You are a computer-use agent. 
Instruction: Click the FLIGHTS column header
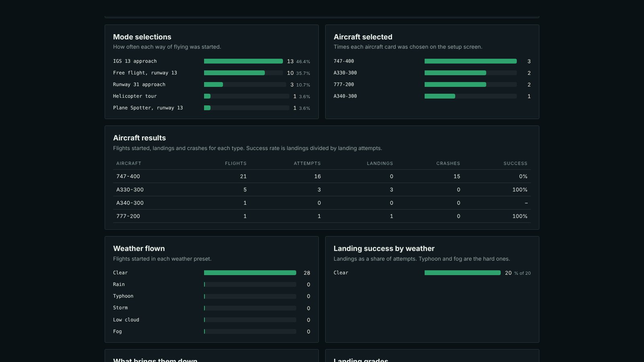pyautogui.click(x=236, y=163)
